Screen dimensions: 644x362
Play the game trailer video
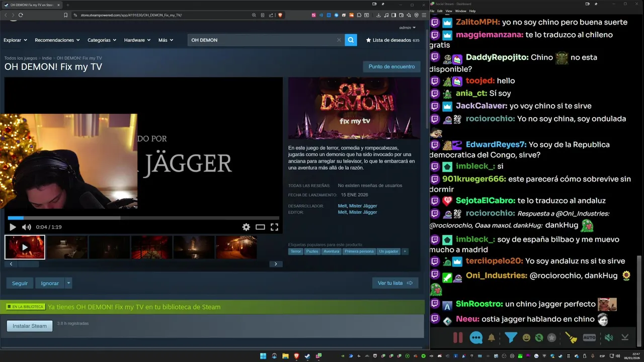[13, 227]
